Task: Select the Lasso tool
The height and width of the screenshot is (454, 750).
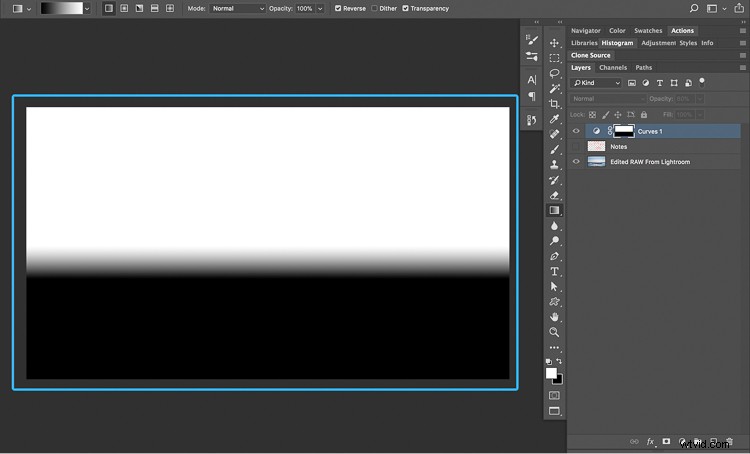Action: pyautogui.click(x=554, y=73)
